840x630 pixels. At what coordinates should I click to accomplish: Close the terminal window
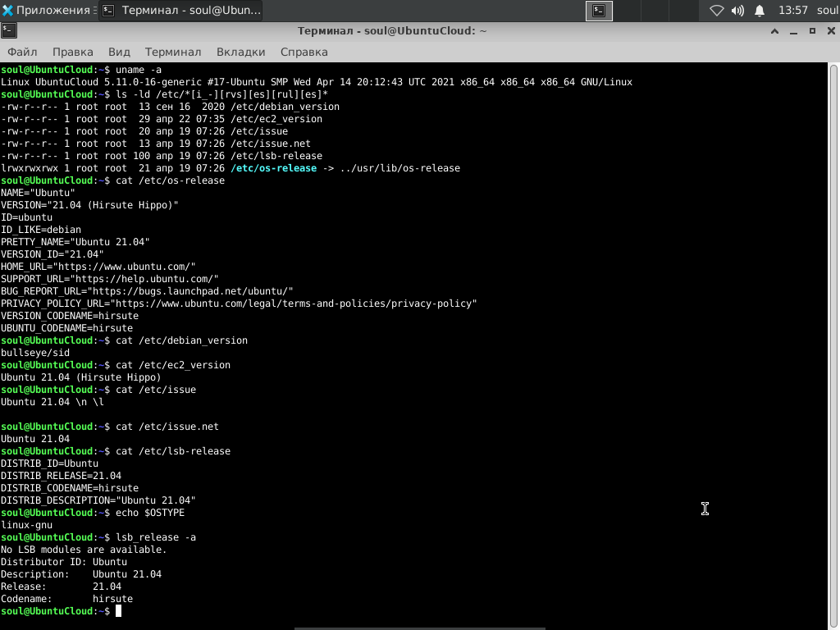point(831,31)
